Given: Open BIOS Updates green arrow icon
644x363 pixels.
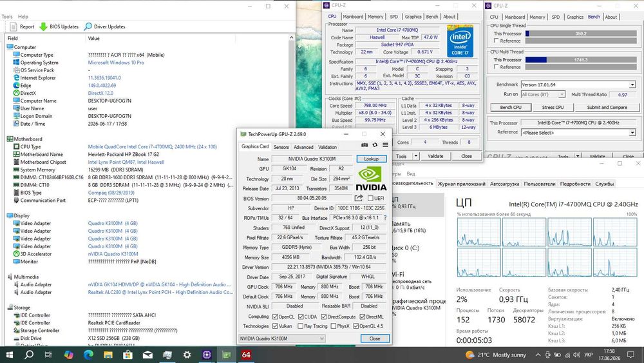Looking at the screenshot, I should (43, 26).
